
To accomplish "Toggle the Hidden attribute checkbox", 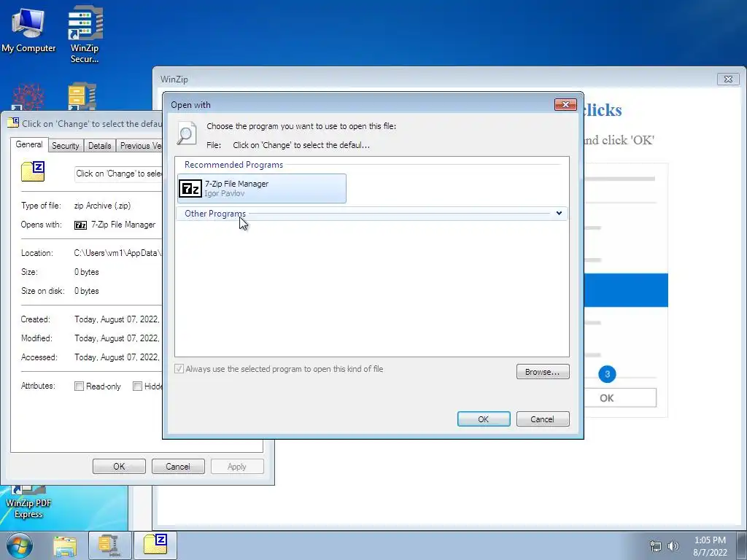I will pyautogui.click(x=137, y=386).
